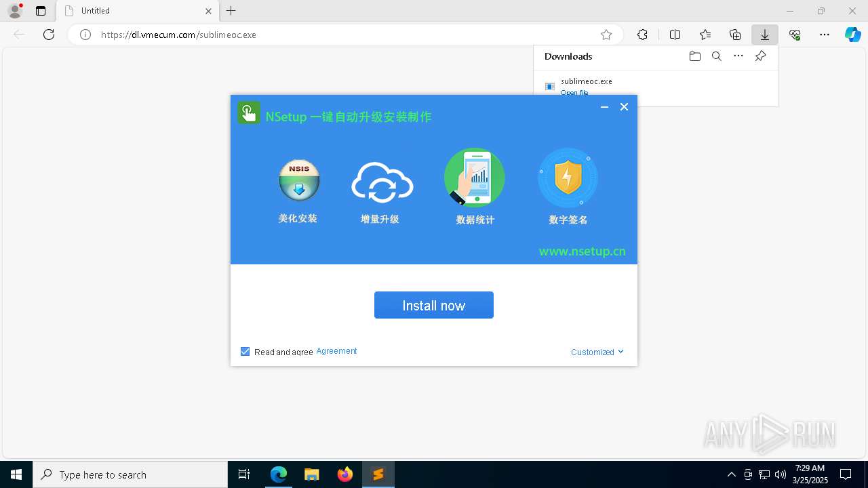
Task: Open the Copilot sidebar icon
Action: pos(852,35)
